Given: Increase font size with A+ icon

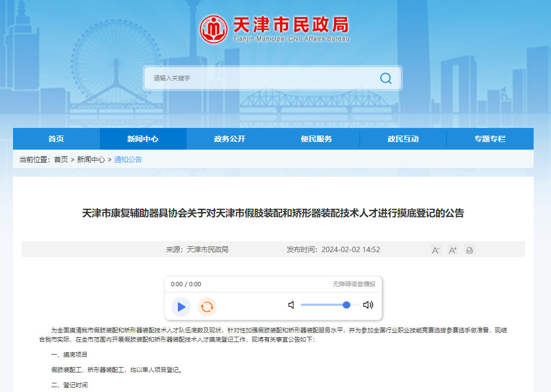Looking at the screenshot, I should 452,250.
